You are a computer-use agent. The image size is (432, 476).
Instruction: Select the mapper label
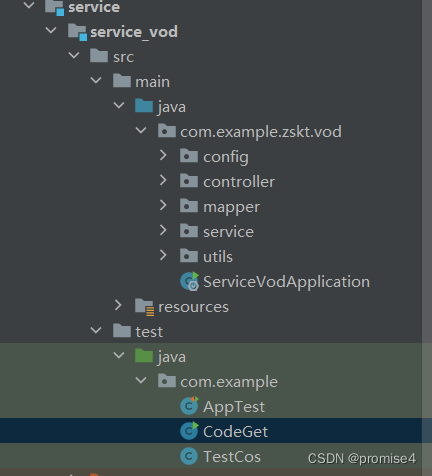click(x=231, y=208)
